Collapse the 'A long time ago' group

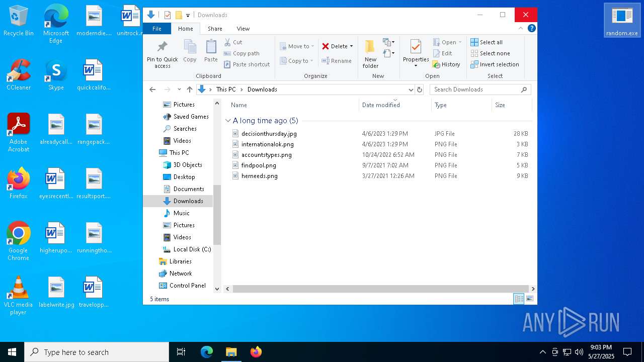[x=228, y=121]
